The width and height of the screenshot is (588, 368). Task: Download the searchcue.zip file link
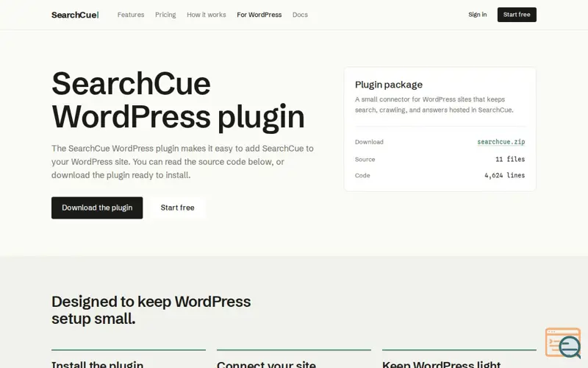pyautogui.click(x=501, y=142)
